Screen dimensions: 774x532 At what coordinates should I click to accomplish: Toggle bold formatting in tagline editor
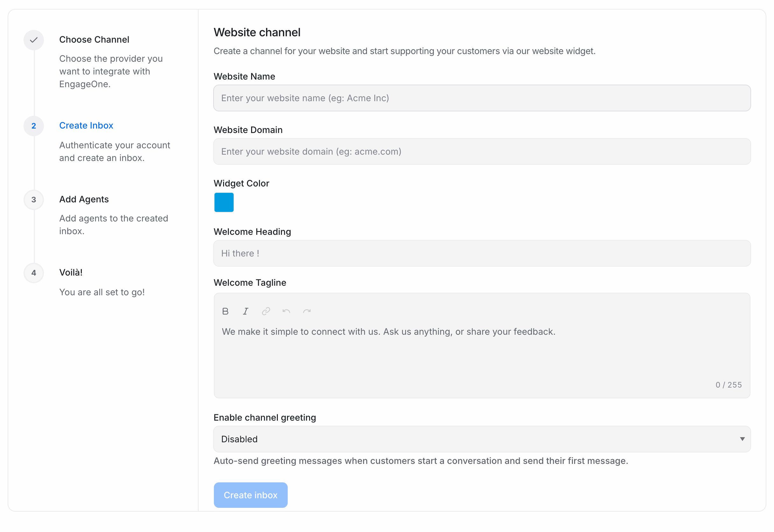click(x=225, y=311)
